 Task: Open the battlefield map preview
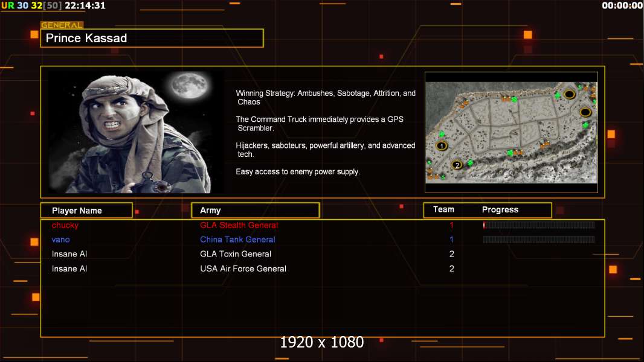pyautogui.click(x=511, y=132)
